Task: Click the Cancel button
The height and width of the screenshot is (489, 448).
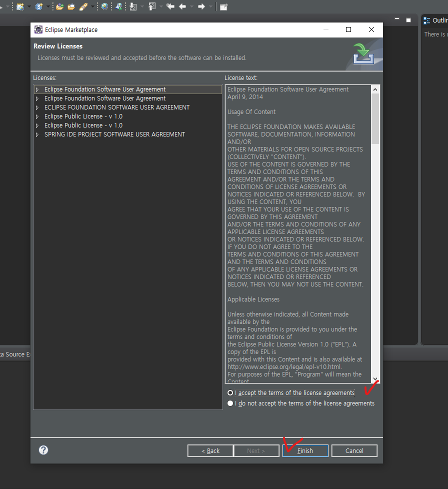Action: point(354,450)
